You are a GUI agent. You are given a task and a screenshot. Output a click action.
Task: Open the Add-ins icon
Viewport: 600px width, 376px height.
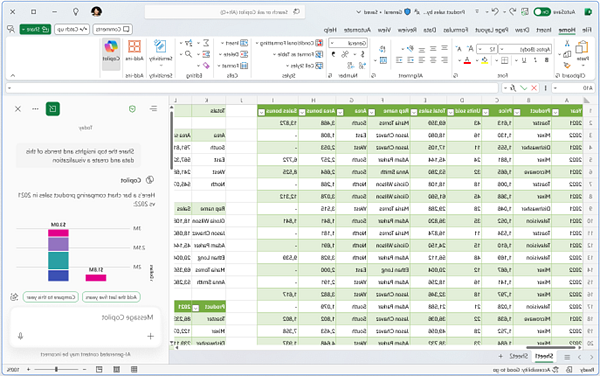point(134,46)
